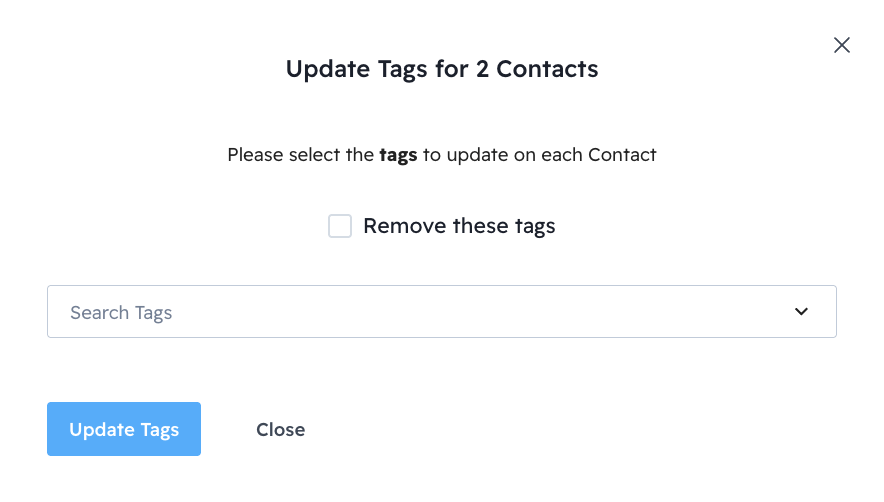The height and width of the screenshot is (502, 884).
Task: Click the 'Search Tags' placeholder text
Action: (x=121, y=313)
